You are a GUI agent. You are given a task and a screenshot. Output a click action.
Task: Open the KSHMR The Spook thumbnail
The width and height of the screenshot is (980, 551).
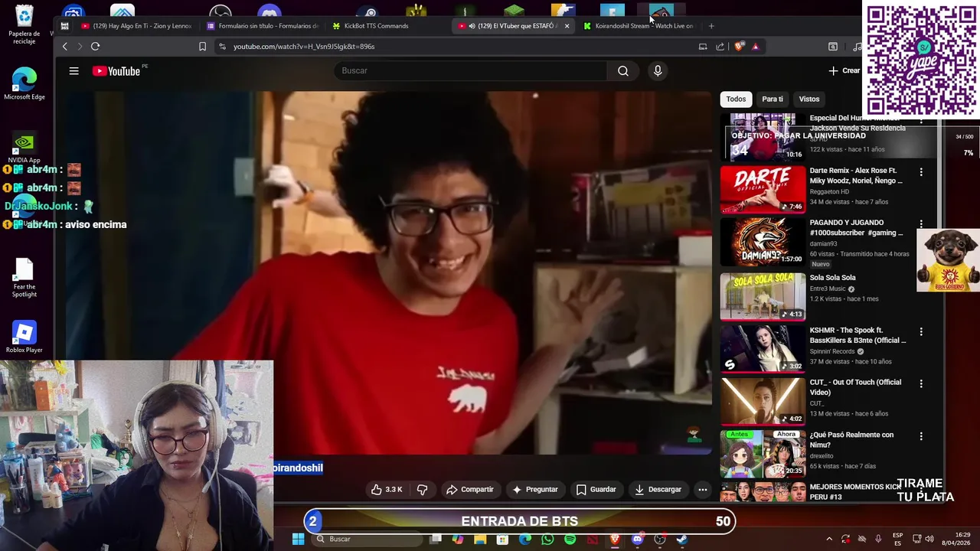[763, 348]
